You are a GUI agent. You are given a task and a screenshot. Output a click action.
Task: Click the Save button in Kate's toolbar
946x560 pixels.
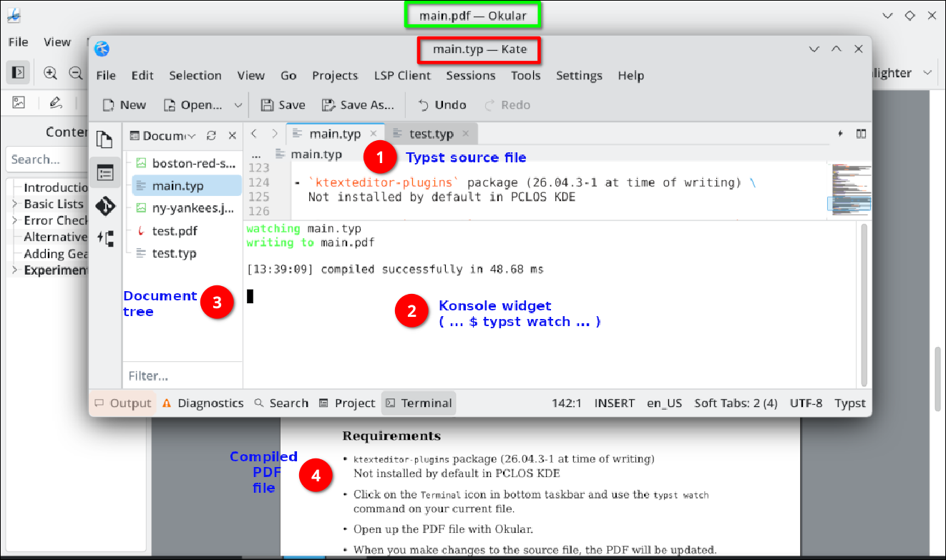[x=283, y=105]
